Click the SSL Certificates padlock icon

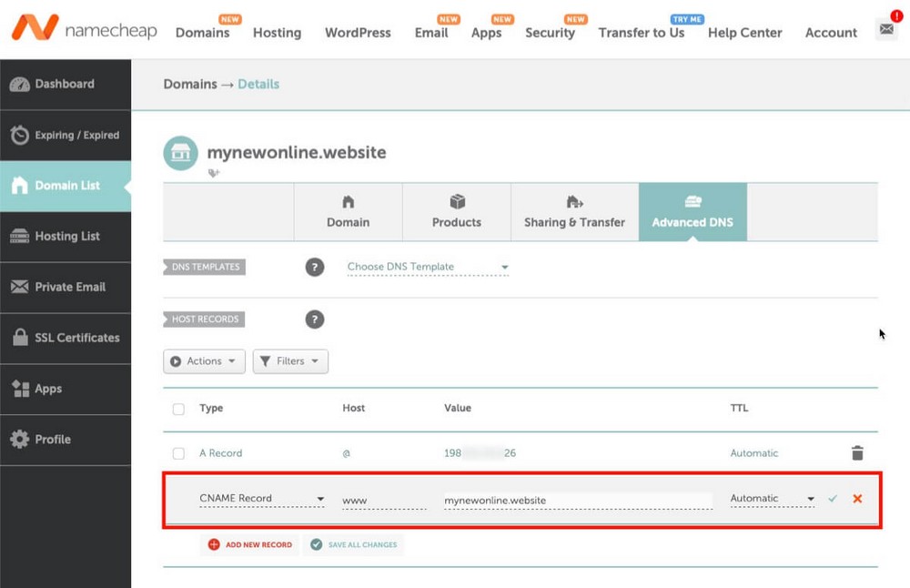click(20, 337)
